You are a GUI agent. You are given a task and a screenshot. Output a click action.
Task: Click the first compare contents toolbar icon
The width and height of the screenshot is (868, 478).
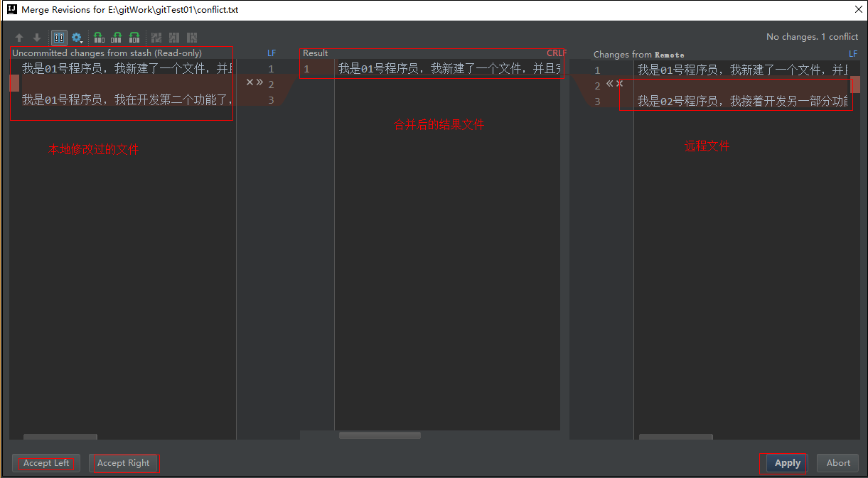(x=156, y=38)
